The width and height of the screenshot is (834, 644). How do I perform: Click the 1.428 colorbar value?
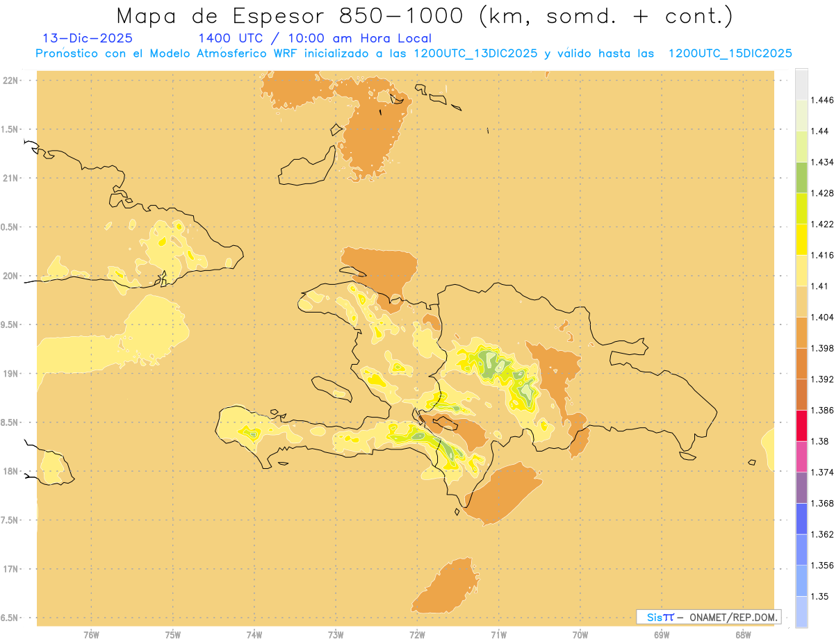click(822, 193)
